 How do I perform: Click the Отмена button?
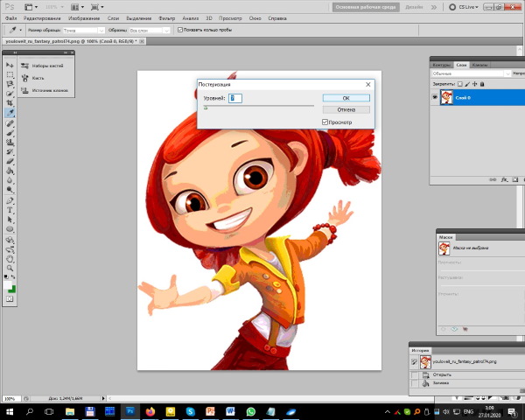[346, 109]
